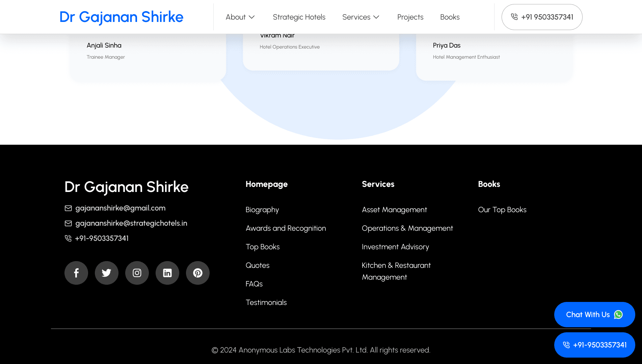Open the strategichotels.in email link
The width and height of the screenshot is (642, 364).
pyautogui.click(x=131, y=223)
